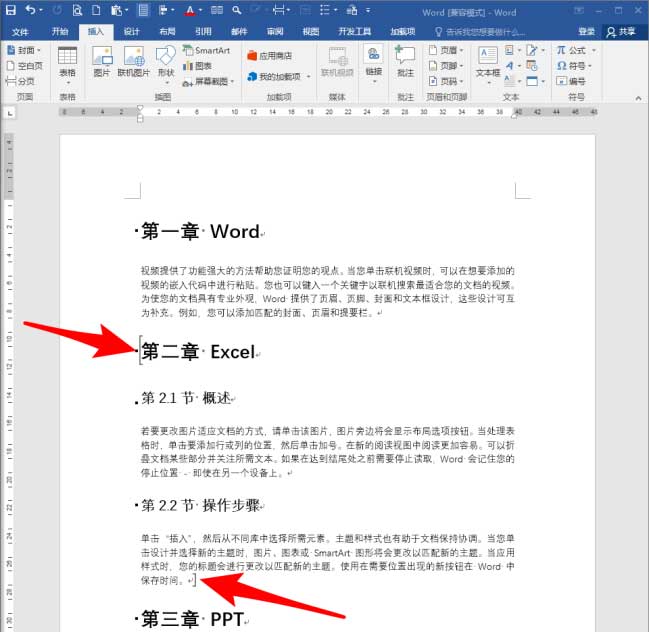Viewport: 649px width, 632px height.
Task: Switch to the Review (审阅) tab
Action: point(275,31)
